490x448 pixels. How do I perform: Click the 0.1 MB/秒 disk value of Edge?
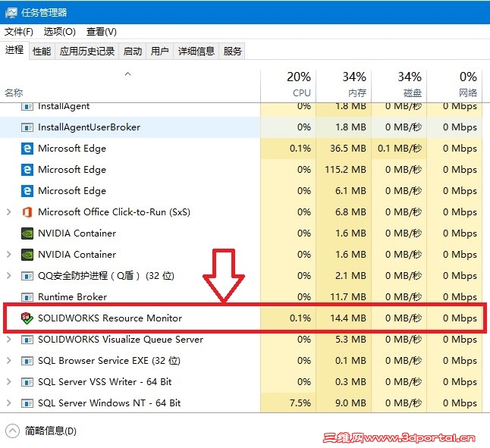pyautogui.click(x=400, y=149)
